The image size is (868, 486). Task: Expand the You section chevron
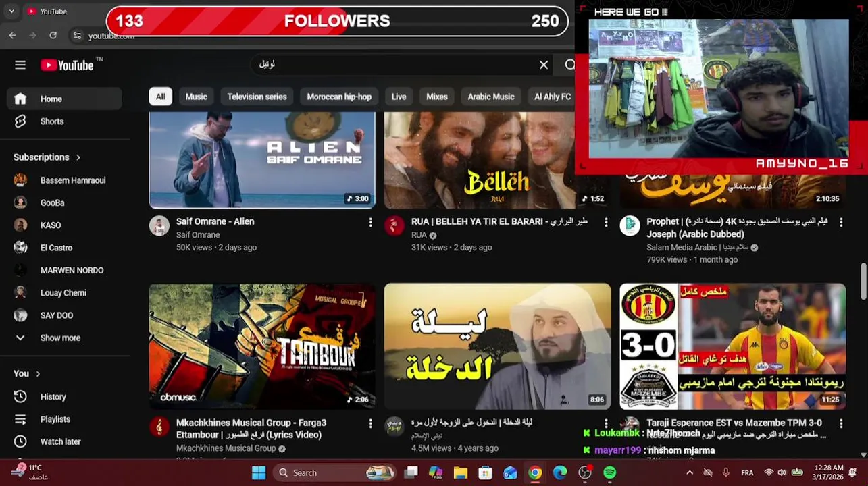38,374
